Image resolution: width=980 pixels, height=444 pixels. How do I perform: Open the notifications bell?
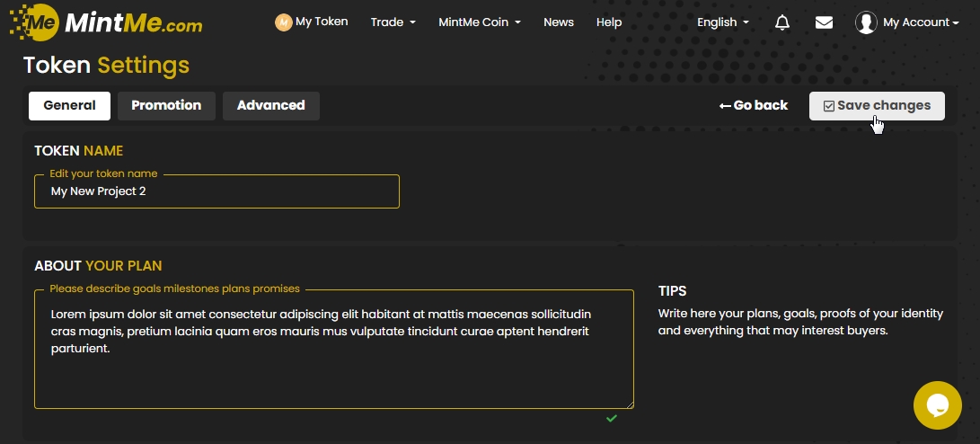click(x=782, y=22)
